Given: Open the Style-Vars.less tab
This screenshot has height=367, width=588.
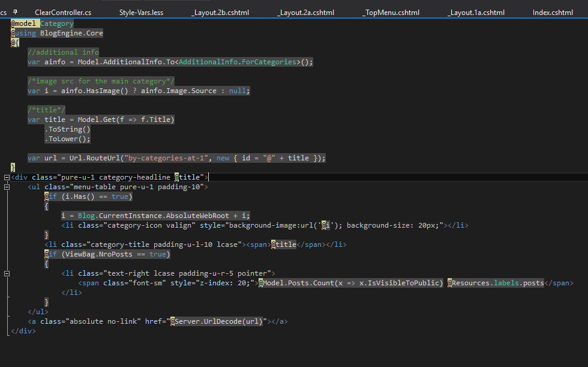Looking at the screenshot, I should click(141, 12).
